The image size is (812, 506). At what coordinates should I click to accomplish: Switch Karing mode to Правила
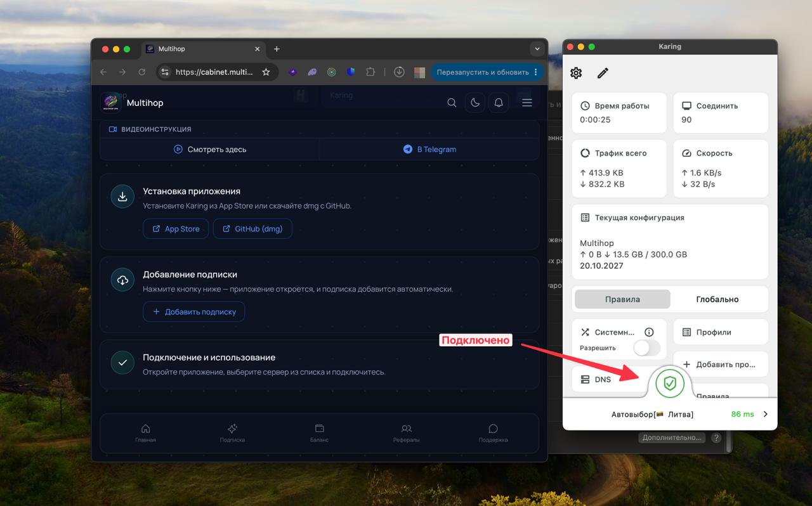click(x=622, y=299)
